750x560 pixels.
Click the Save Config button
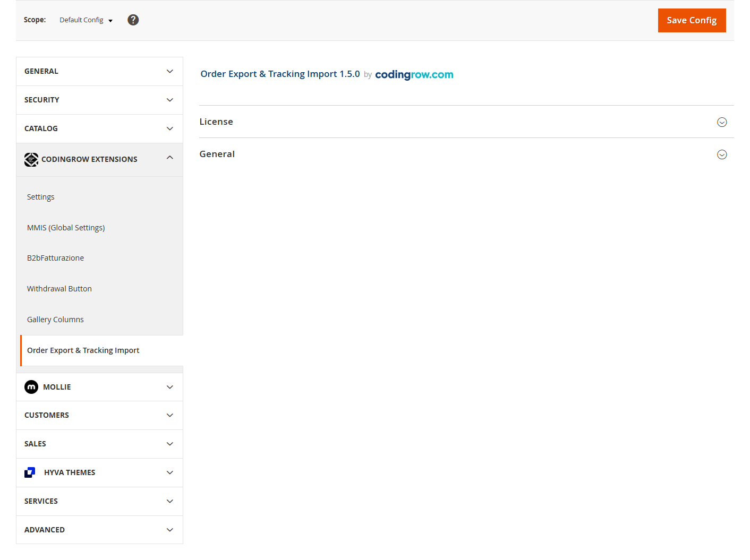(x=692, y=20)
